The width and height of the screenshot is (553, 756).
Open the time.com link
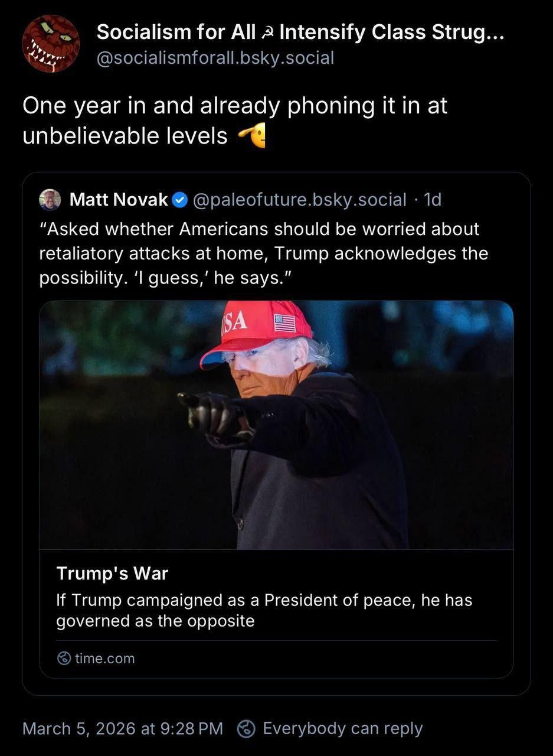[104, 658]
